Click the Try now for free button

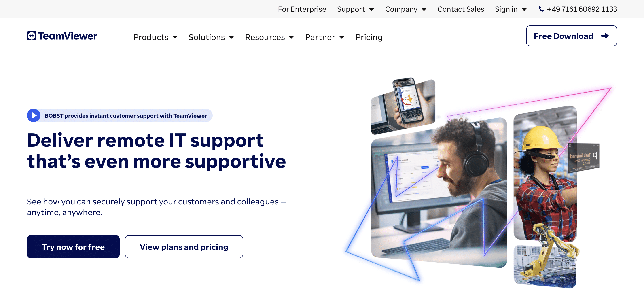tap(73, 246)
